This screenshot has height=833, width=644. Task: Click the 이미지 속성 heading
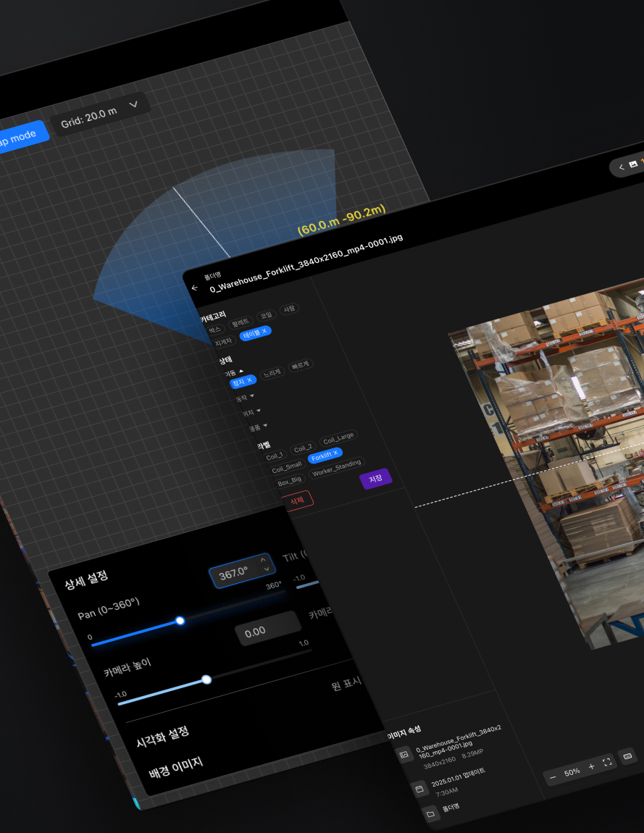coord(403,732)
